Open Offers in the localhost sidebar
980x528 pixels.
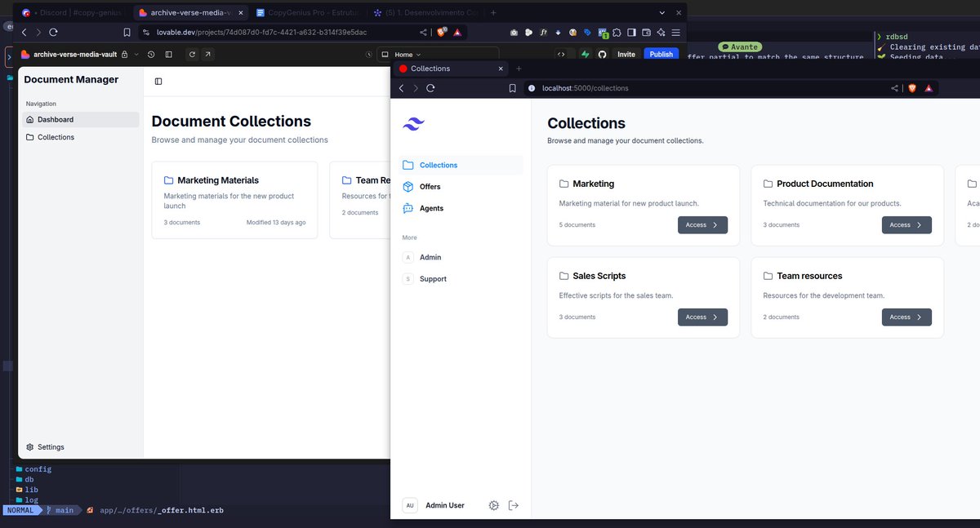pos(461,187)
